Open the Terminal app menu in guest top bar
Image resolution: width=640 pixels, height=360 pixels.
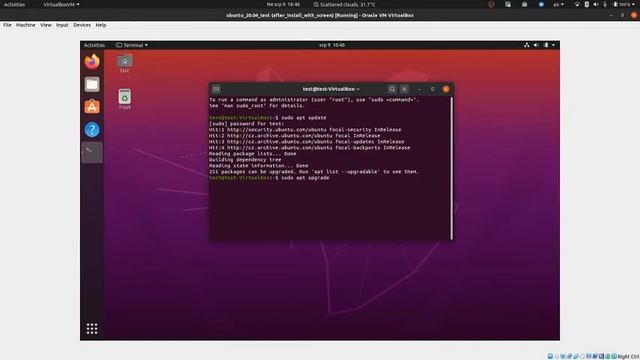point(132,45)
